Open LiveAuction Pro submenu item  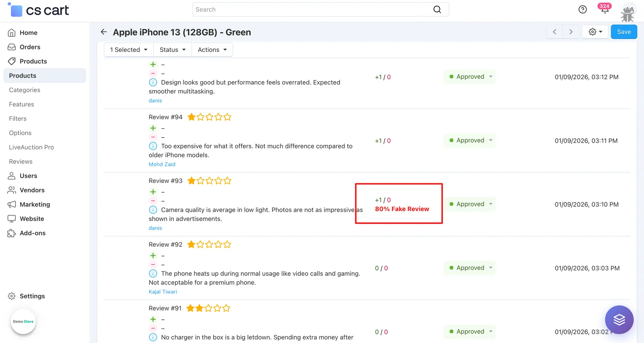pos(31,147)
